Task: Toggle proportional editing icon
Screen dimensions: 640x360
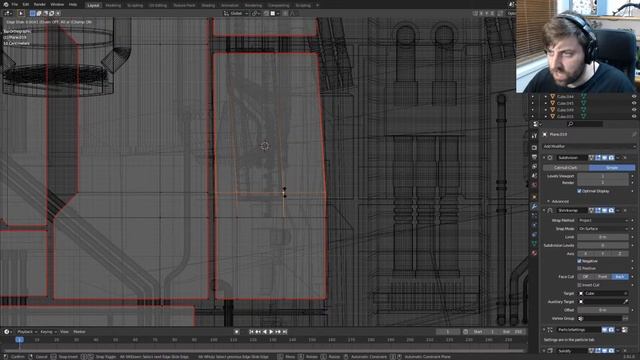Action: coord(285,13)
